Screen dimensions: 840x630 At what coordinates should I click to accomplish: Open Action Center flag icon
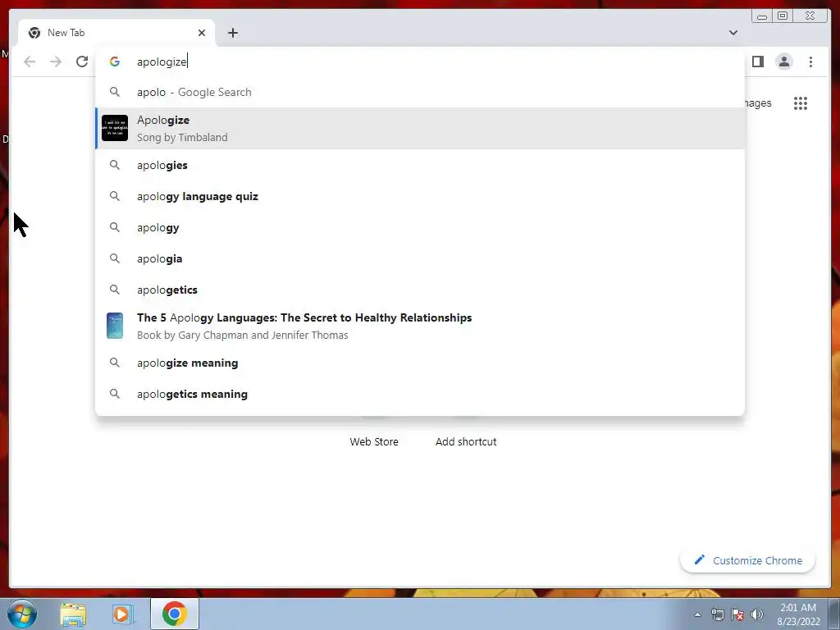737,614
